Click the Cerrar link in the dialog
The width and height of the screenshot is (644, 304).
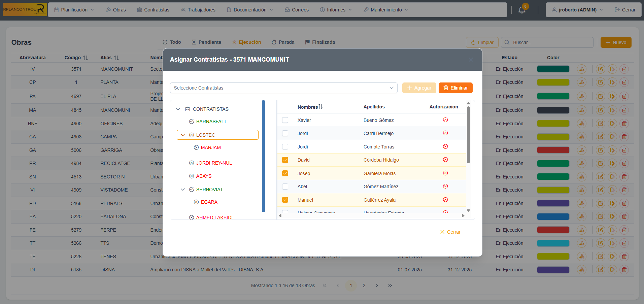point(450,232)
